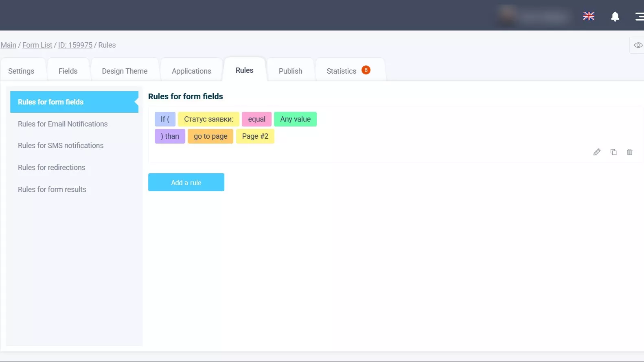Open the Applications tab
This screenshot has width=644, height=362.
coord(191,71)
